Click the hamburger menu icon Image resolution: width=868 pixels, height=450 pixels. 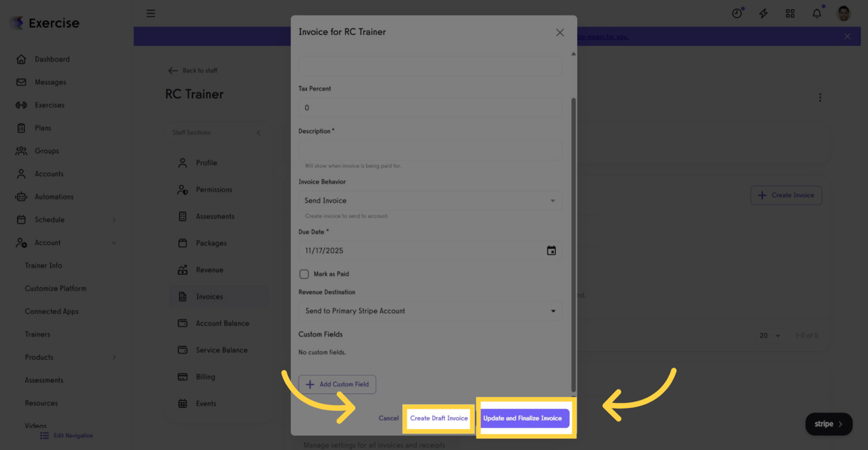tap(151, 13)
